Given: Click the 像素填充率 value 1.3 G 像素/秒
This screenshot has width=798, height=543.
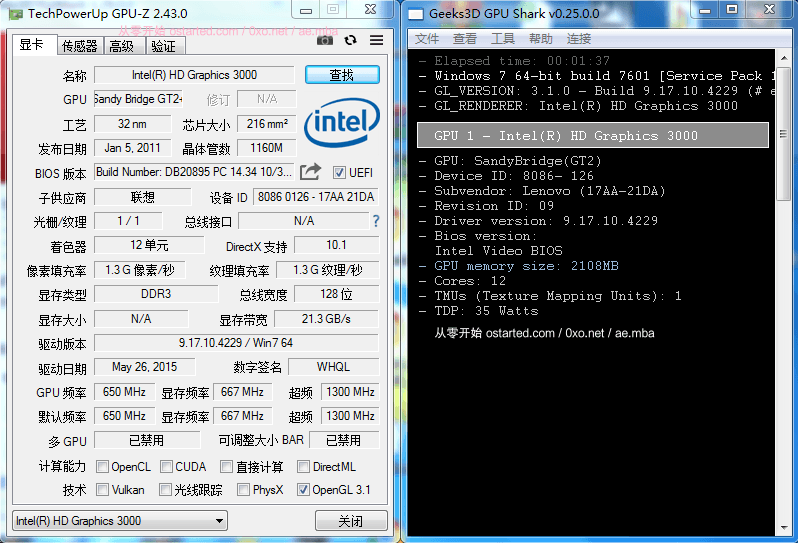Looking at the screenshot, I should (x=139, y=270).
